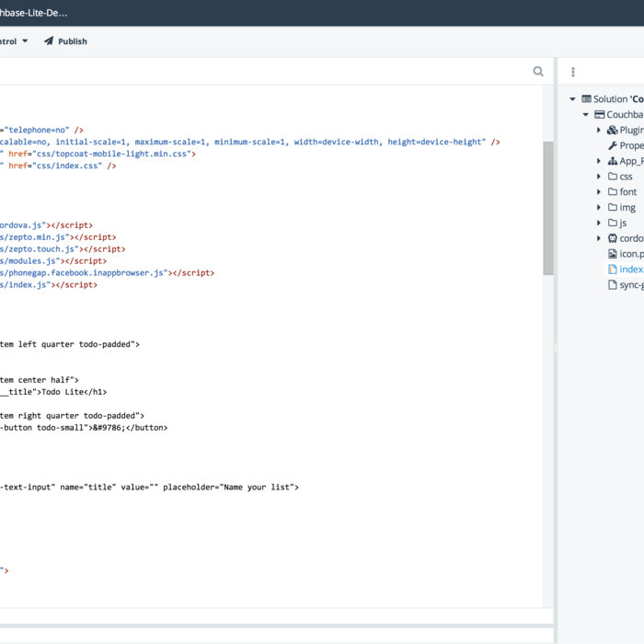Expand the css folder arrow
The height and width of the screenshot is (644, 644).
[599, 177]
